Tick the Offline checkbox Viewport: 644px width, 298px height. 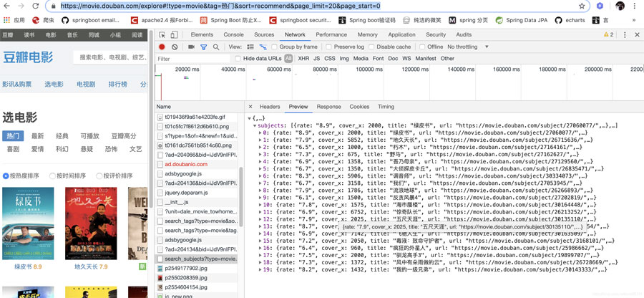[422, 47]
